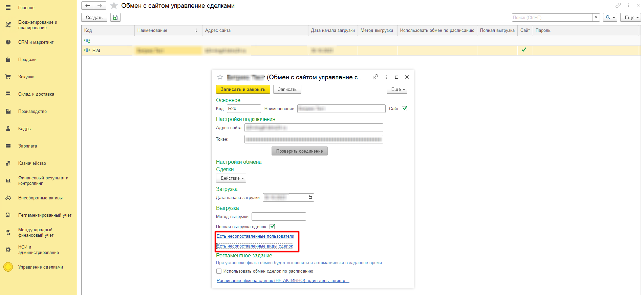Viewport: 644px width, 295px height.
Task: Uncheck Полная выгрузка сделок checkbox
Action: 272,227
